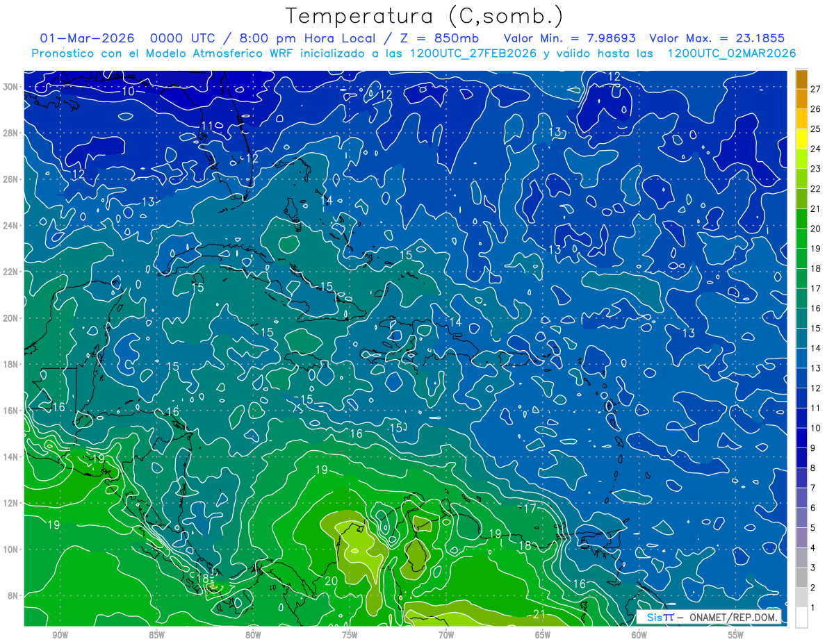
Task: Click the "90W" longitude label
Action: 60,635
